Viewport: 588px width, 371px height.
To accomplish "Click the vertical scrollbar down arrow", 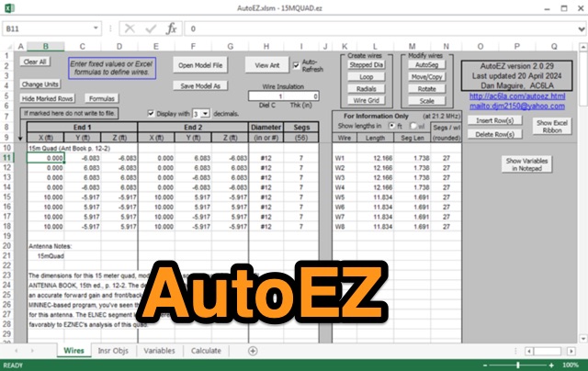I will click(x=583, y=339).
